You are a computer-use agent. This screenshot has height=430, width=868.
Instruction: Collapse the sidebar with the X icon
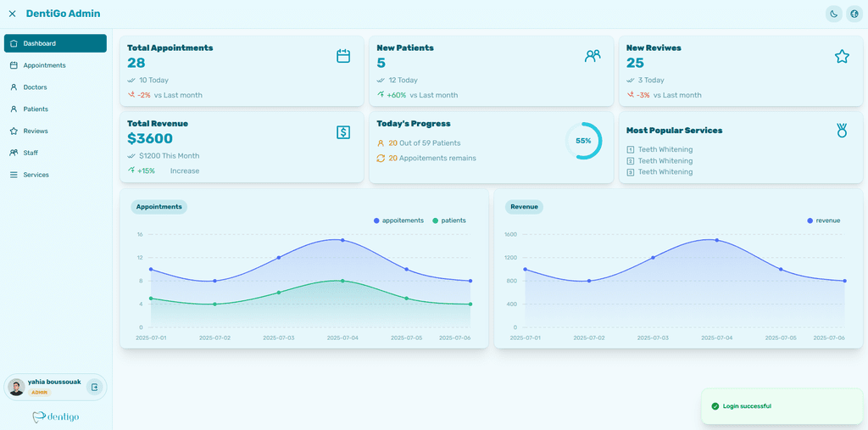12,14
